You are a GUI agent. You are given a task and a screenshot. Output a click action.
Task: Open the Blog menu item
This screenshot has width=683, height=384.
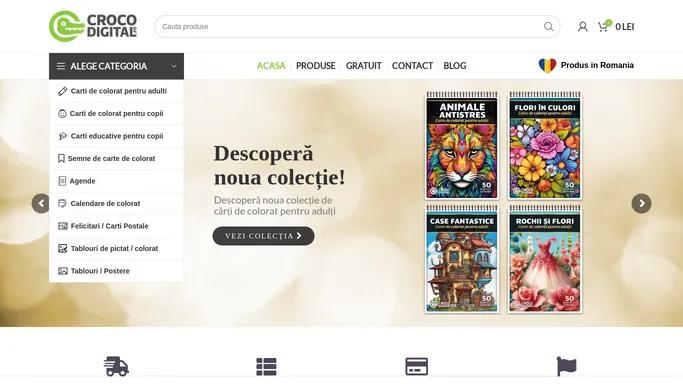tap(455, 66)
